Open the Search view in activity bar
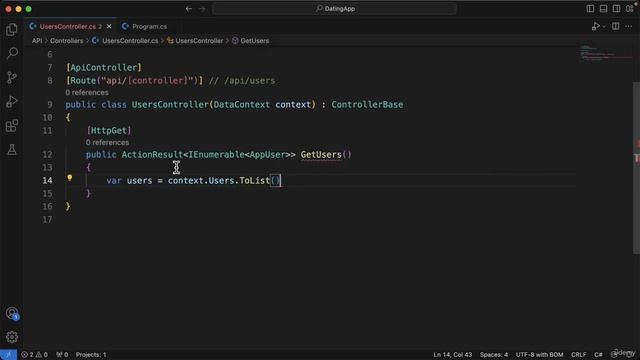 12,53
